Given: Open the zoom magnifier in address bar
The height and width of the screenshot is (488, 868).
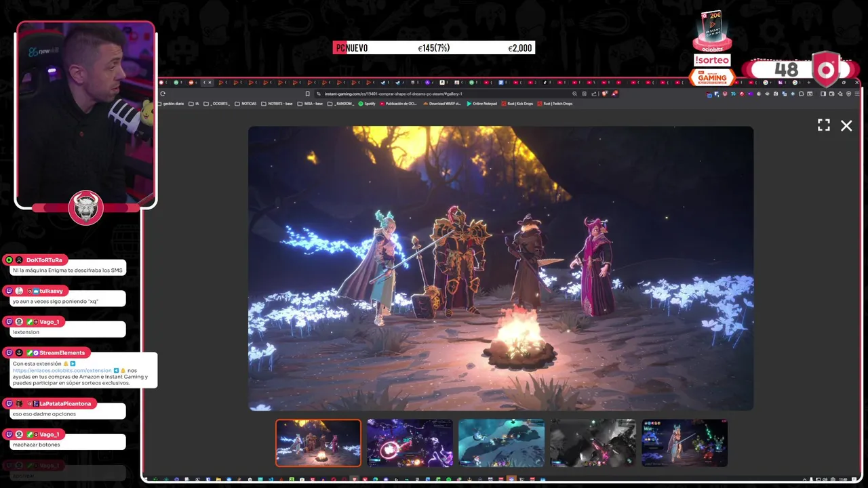Looking at the screenshot, I should coord(575,94).
